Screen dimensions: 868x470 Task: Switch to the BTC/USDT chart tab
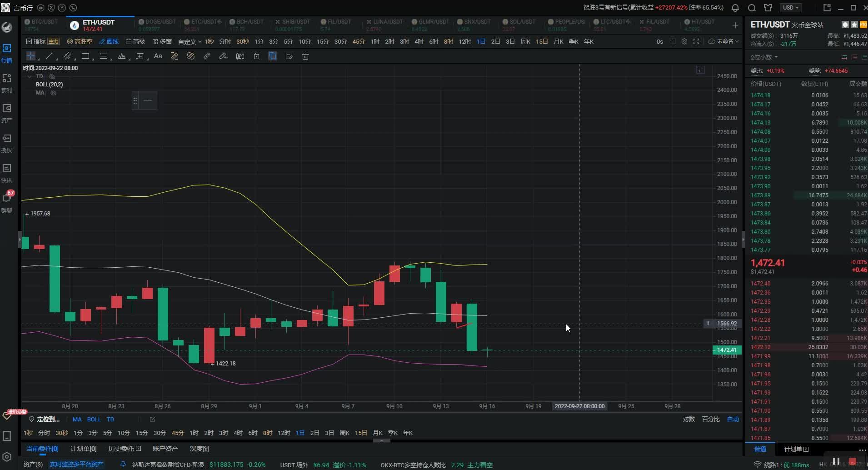tap(44, 22)
